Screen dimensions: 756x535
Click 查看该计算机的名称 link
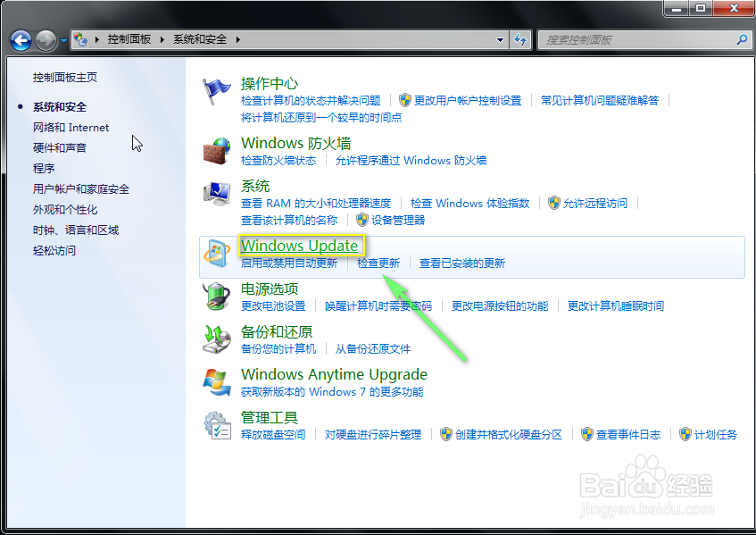pyautogui.click(x=289, y=221)
